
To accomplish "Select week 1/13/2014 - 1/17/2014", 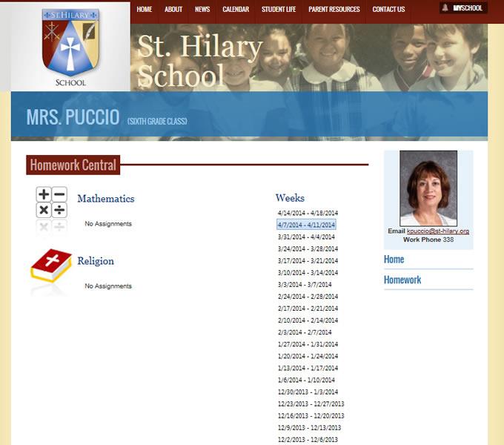I will pos(308,368).
